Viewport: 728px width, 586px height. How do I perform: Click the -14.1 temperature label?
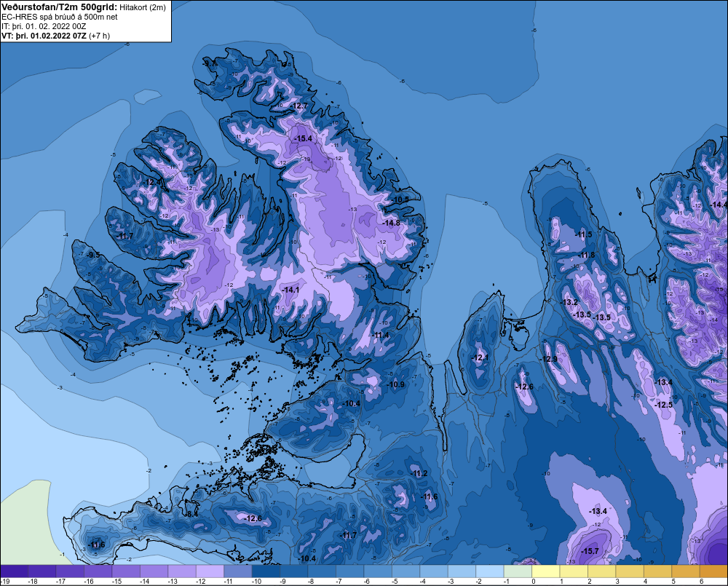[x=290, y=289]
